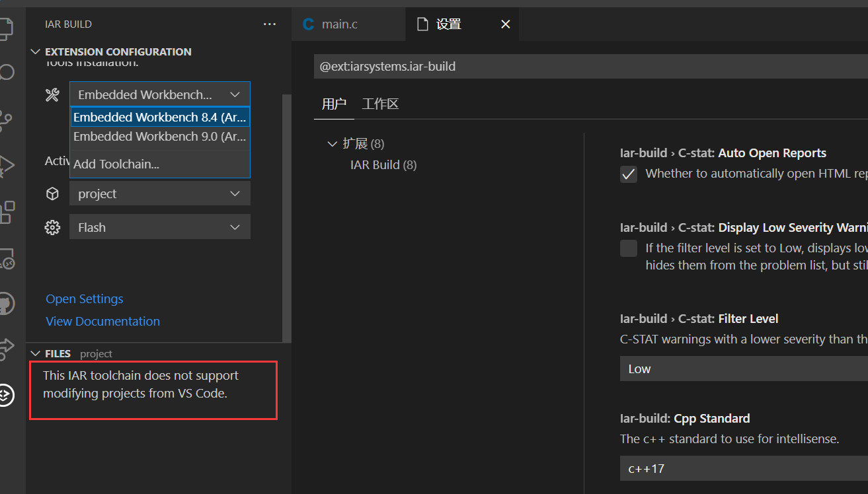Collapse the EXTENSION CONFIGURATION section

click(x=36, y=52)
